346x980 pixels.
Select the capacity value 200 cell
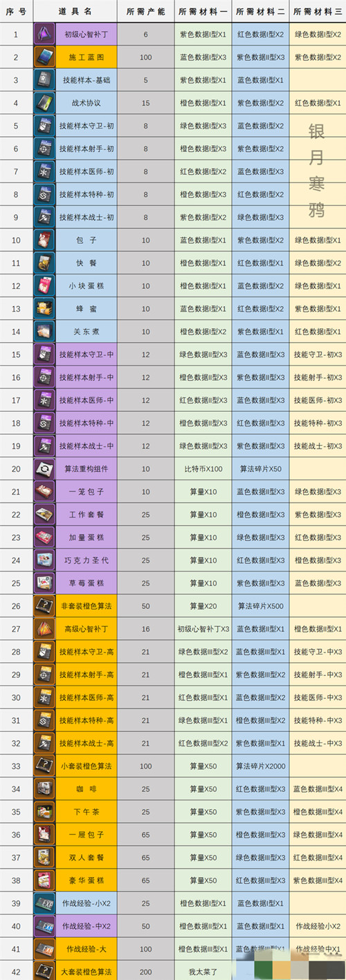[145, 970]
